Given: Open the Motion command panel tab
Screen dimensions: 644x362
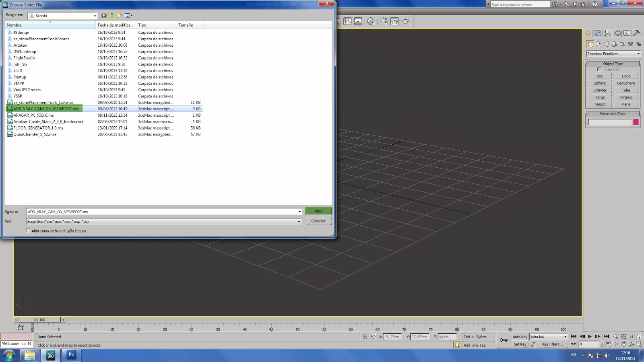Looking at the screenshot, I should coord(617,33).
